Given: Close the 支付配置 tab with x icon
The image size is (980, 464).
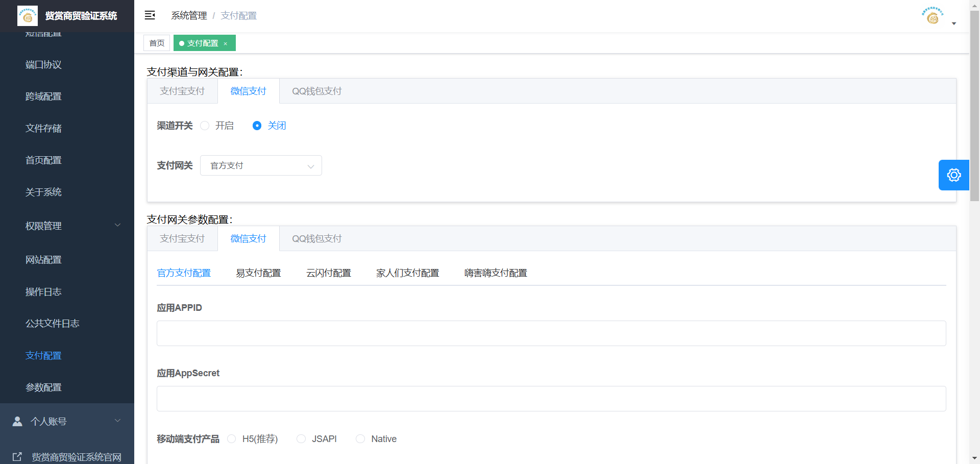Looking at the screenshot, I should click(226, 44).
